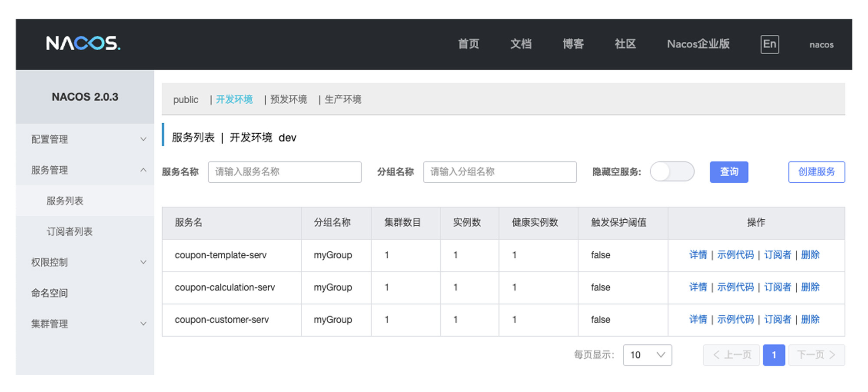View 订阅者 for coupon-calculation-serv
Image resolution: width=868 pixels, height=392 pixels.
[777, 287]
